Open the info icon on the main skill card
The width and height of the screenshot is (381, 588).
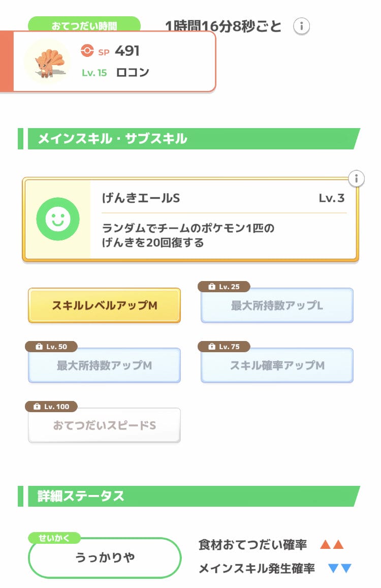click(x=357, y=178)
